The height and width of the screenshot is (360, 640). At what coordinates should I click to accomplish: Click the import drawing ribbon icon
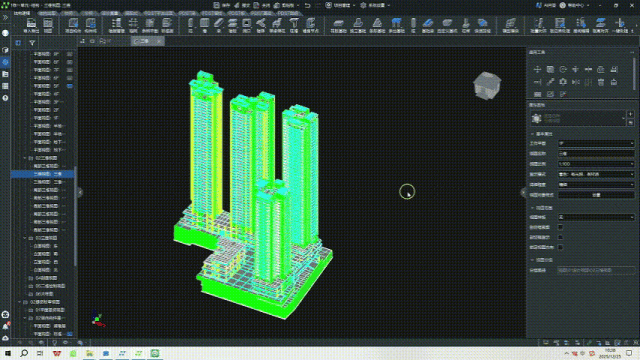31,25
